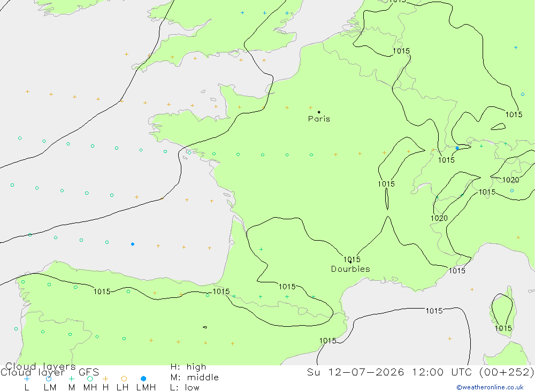Image resolution: width=535 pixels, height=392 pixels.
Task: Click the black city dot above Paris
Action: pos(319,112)
